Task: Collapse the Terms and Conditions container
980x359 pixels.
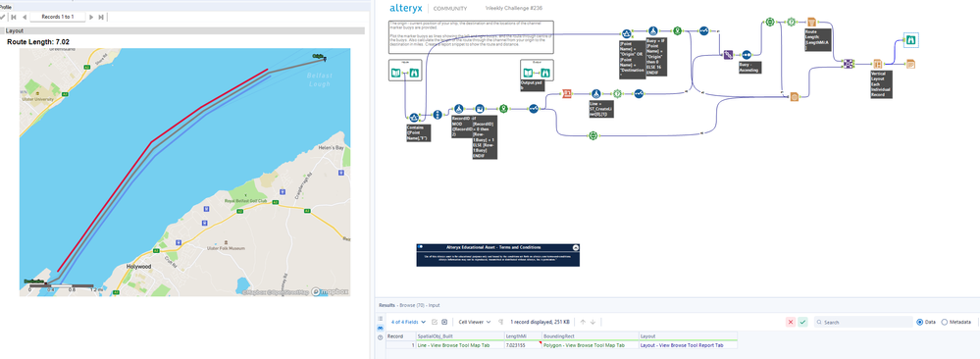Action: 575,247
